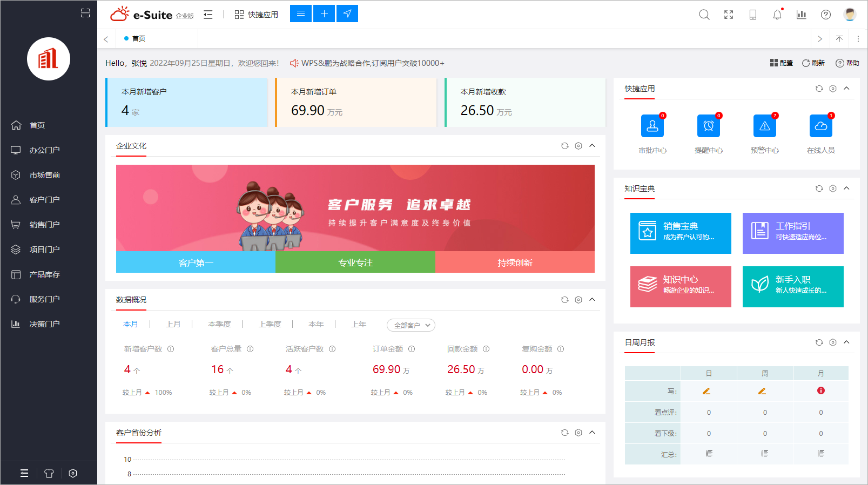This screenshot has width=868, height=485.
Task: Open the notification bell icon
Action: click(x=777, y=15)
